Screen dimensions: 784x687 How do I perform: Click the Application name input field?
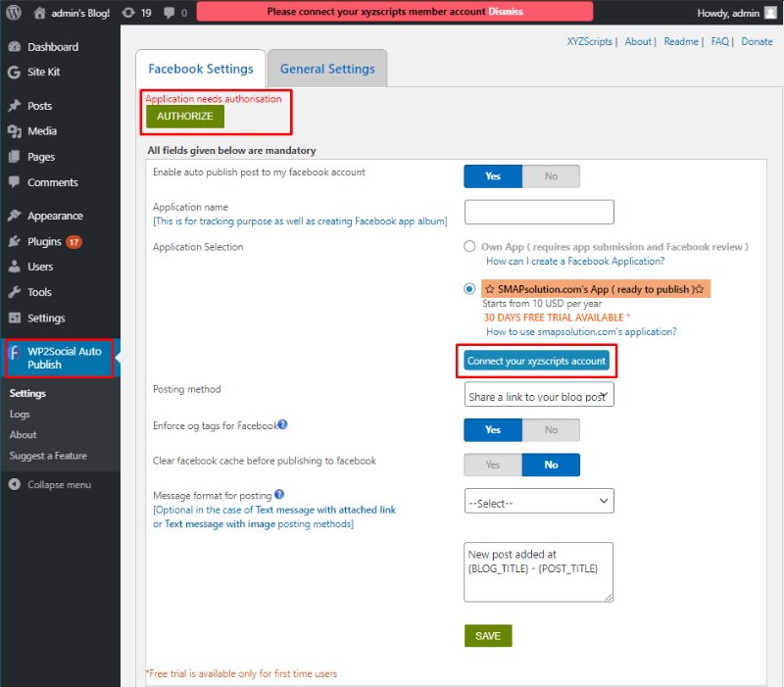[539, 212]
